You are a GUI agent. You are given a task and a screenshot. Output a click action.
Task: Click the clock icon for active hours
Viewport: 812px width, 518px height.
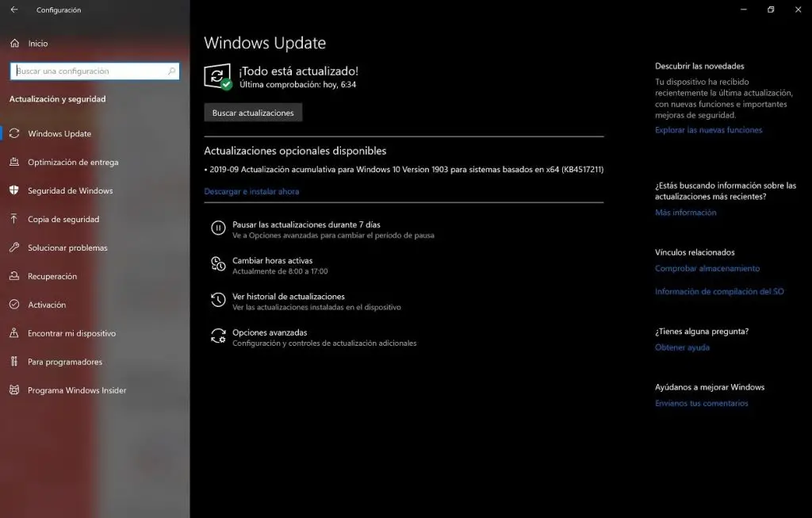[218, 264]
